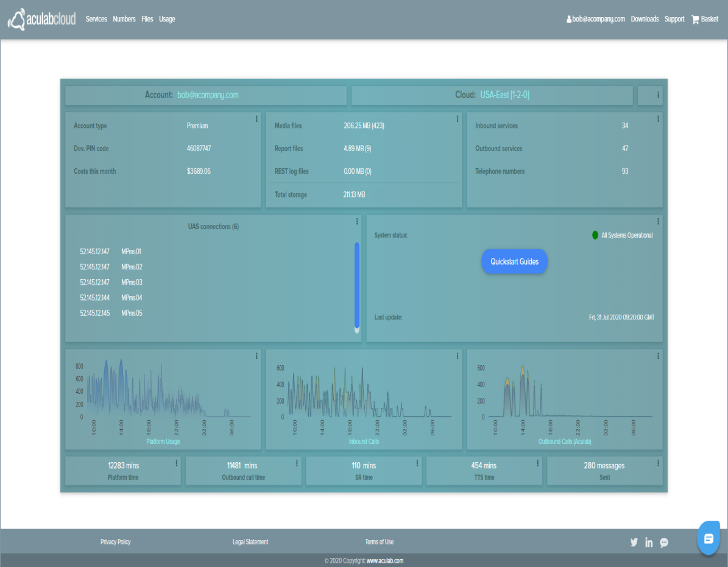Click the 12283 mins Platform time tile
728x567 pixels.
(x=123, y=470)
